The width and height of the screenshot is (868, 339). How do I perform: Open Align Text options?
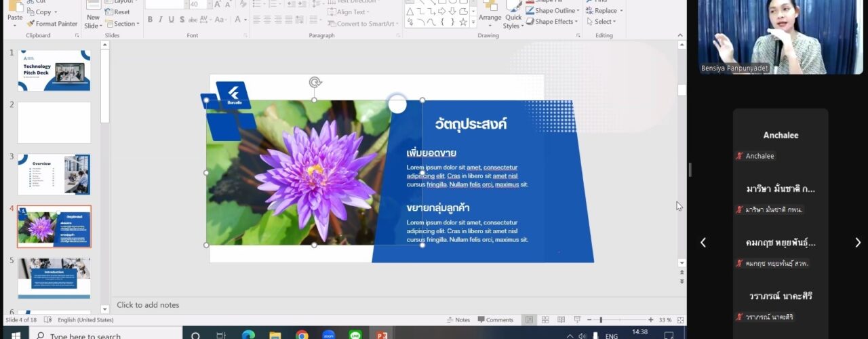coord(348,12)
